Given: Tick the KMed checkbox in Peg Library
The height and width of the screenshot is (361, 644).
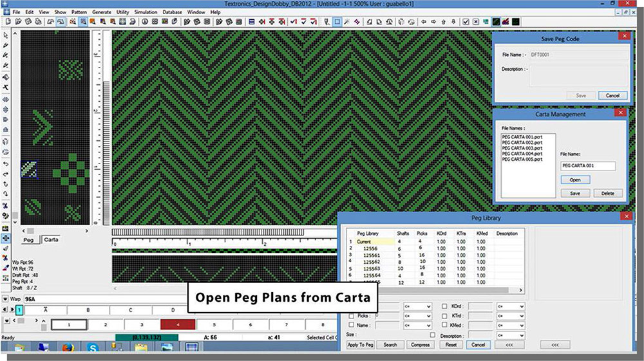Looking at the screenshot, I should [x=444, y=325].
